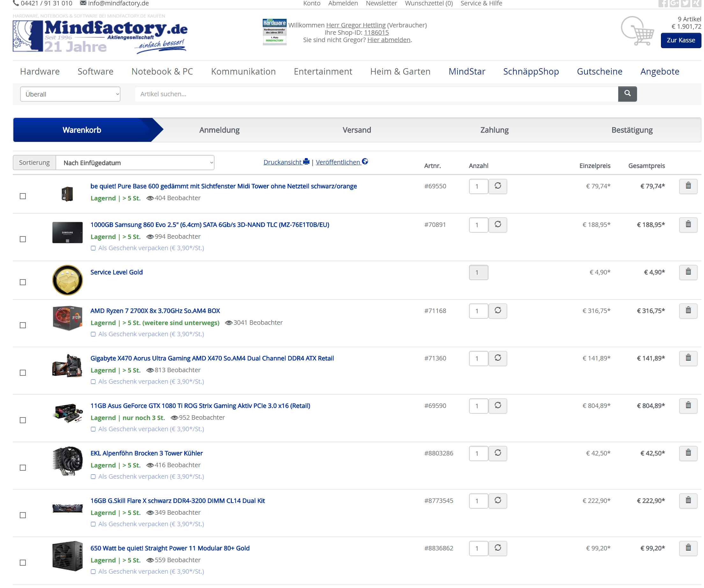This screenshot has height=588, width=704.
Task: Remove AMD Ryzen 7 2700X using trash icon
Action: tap(688, 311)
